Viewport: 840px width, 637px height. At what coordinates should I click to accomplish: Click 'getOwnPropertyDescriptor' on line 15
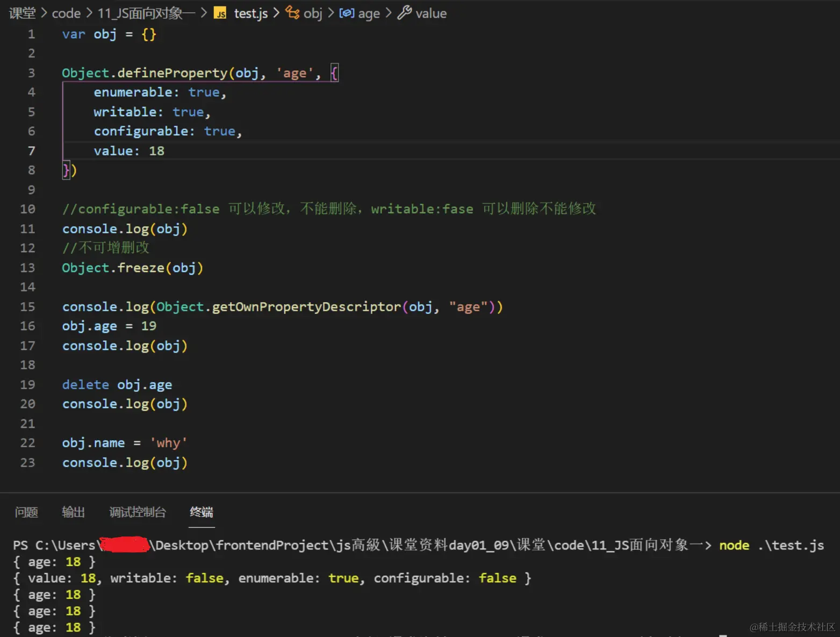click(306, 307)
